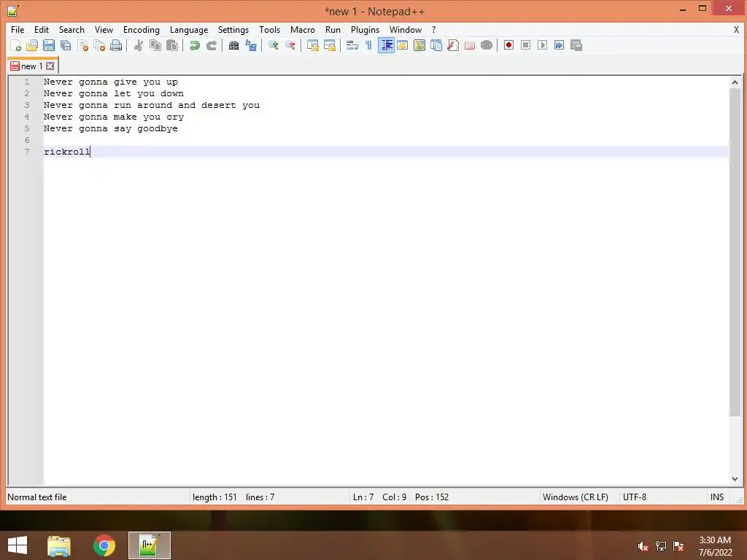Click the Cut scissors icon
This screenshot has height=560, width=747.
pos(139,45)
